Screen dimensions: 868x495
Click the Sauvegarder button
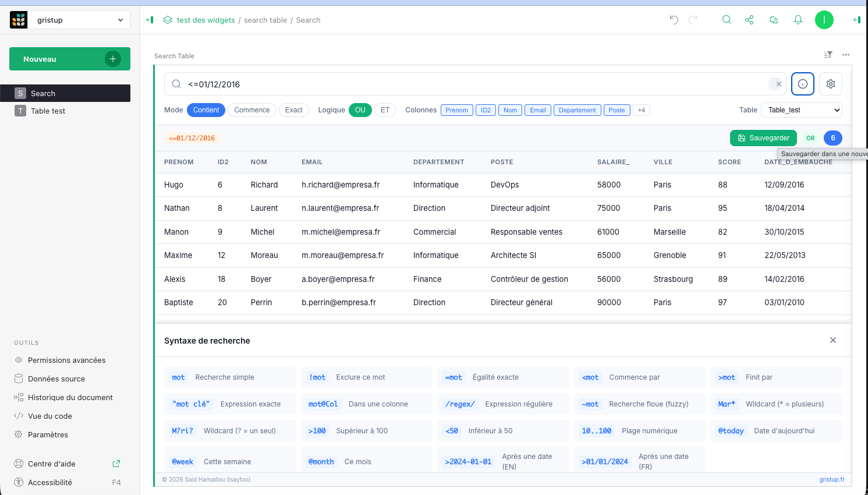pos(763,138)
